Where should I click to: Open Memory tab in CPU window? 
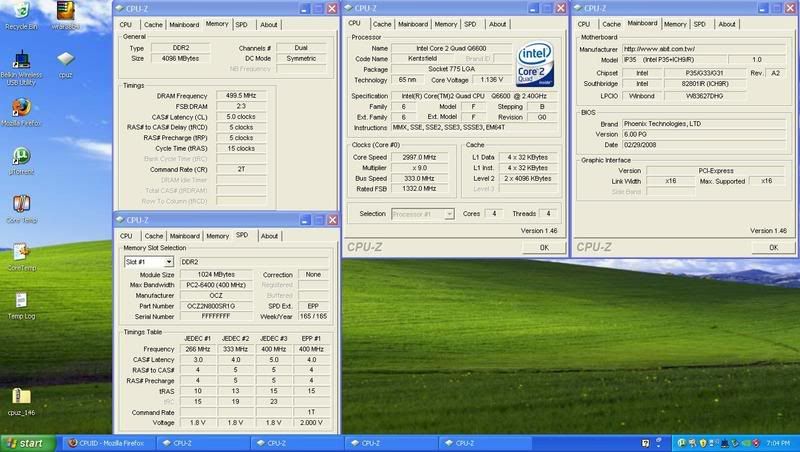pos(446,24)
